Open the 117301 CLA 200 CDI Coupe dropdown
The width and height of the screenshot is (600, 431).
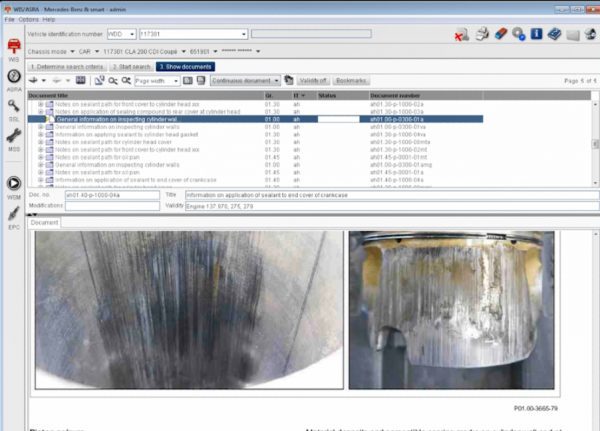point(184,51)
